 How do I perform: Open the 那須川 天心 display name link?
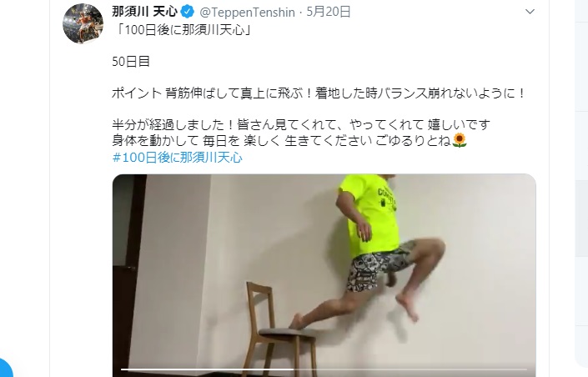click(144, 12)
